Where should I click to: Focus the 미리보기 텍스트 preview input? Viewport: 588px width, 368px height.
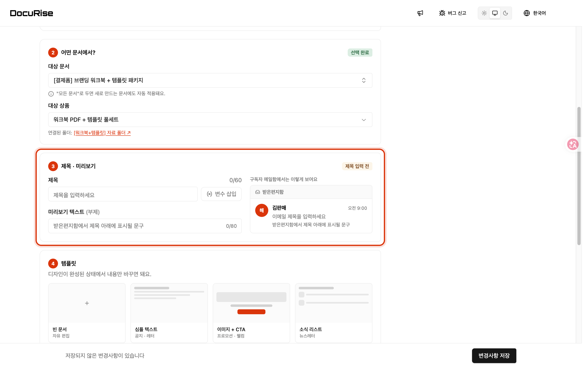point(145,226)
